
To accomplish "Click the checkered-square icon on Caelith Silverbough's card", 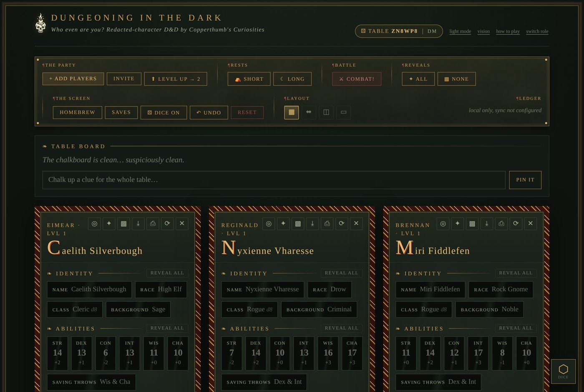I will click(x=123, y=224).
